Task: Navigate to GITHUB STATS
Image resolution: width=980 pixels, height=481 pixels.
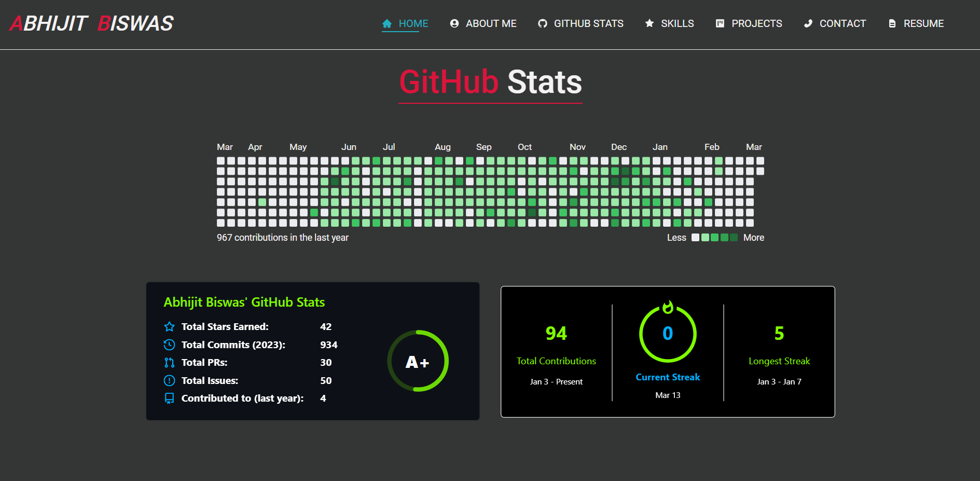Action: (x=589, y=23)
